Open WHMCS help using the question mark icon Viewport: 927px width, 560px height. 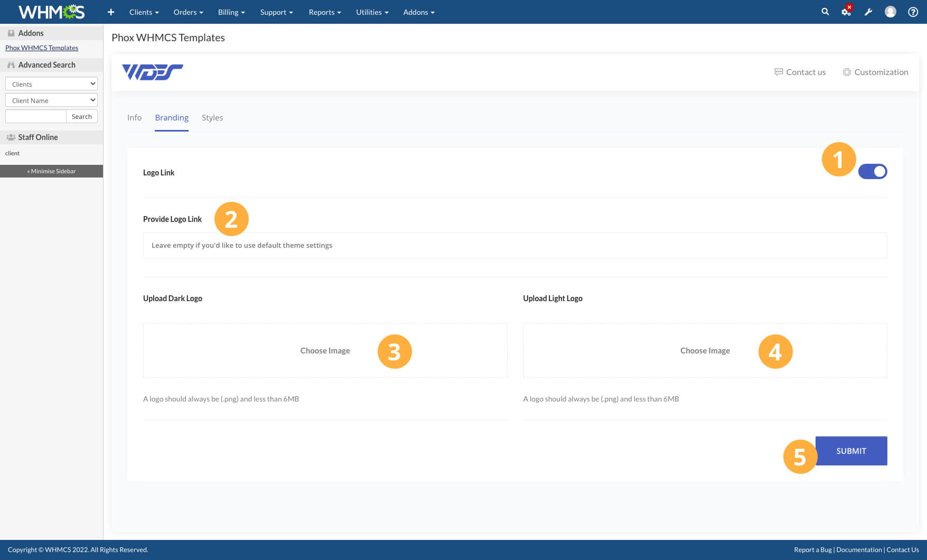(x=913, y=12)
